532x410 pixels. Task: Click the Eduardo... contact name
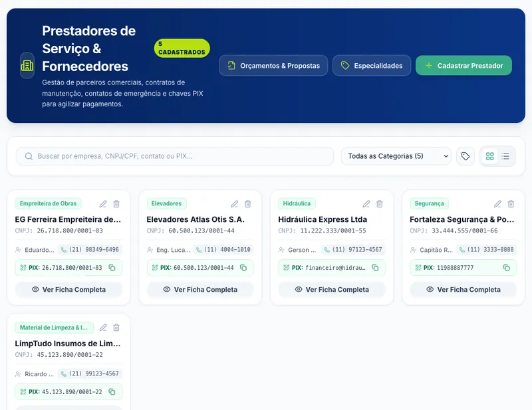(39, 250)
